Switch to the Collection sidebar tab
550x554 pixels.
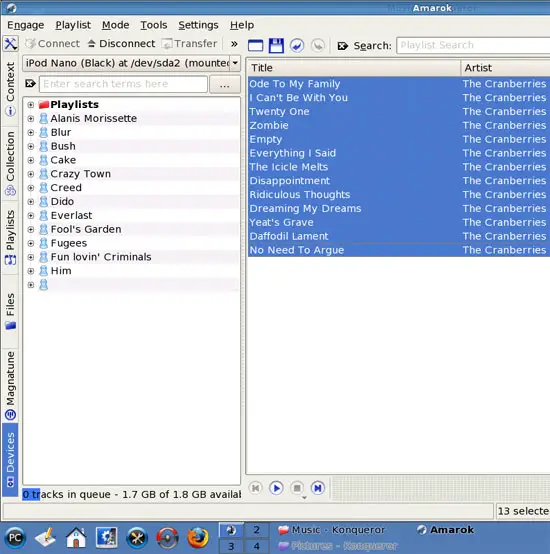click(x=10, y=163)
